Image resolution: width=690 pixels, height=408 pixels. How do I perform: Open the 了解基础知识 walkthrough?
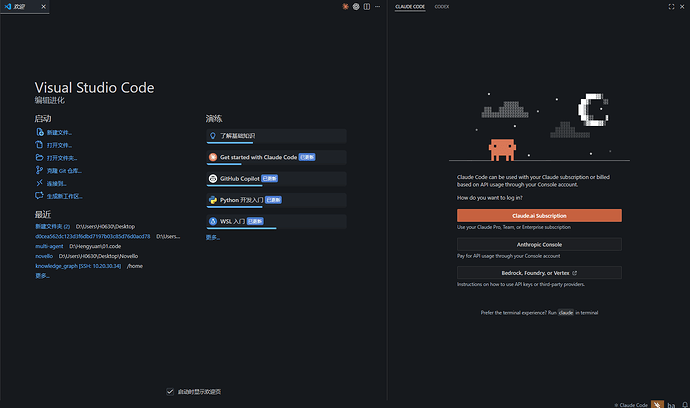point(276,136)
